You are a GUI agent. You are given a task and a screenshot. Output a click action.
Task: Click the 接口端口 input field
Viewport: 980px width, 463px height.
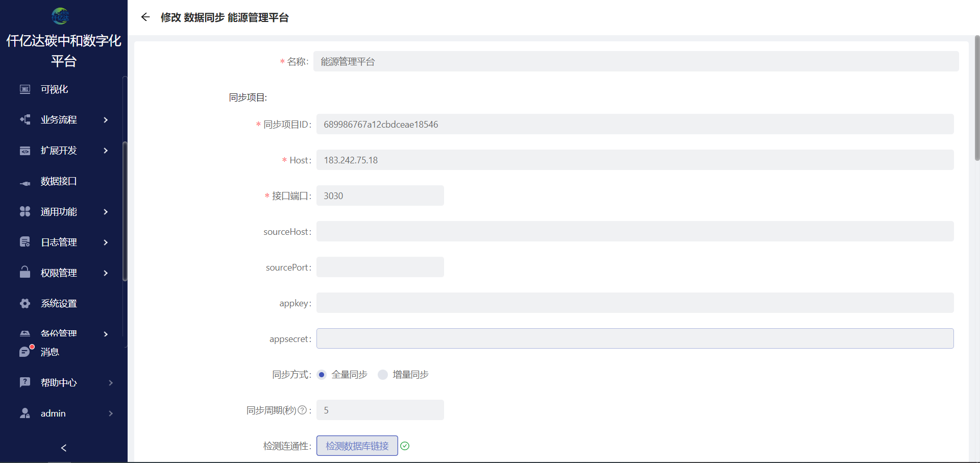380,196
